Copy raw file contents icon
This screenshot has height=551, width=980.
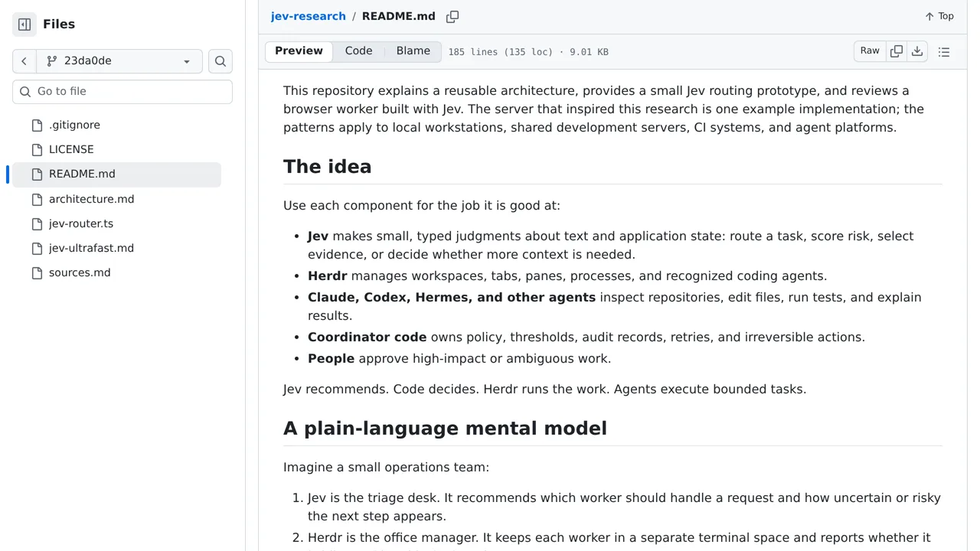(x=897, y=51)
